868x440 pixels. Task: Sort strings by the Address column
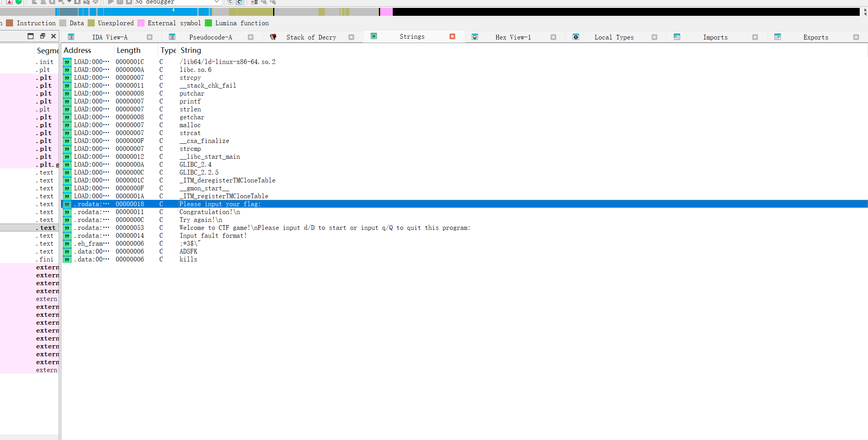(77, 51)
